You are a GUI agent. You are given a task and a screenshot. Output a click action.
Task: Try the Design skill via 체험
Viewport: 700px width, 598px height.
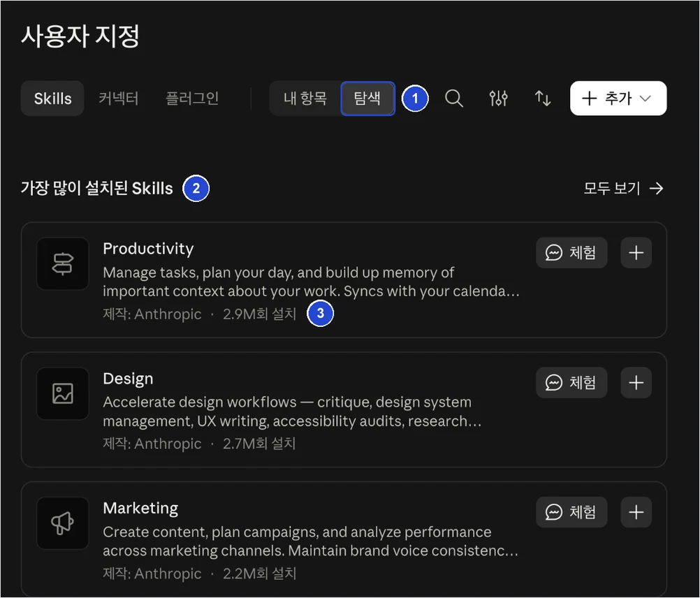[x=571, y=382]
